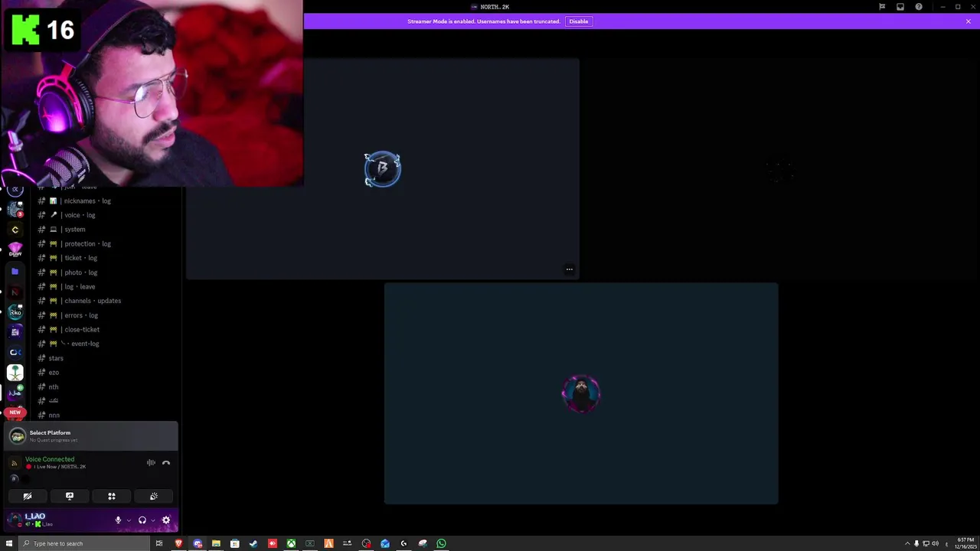Image resolution: width=980 pixels, height=551 pixels.
Task: Open the Windows Start menu
Action: (9, 543)
